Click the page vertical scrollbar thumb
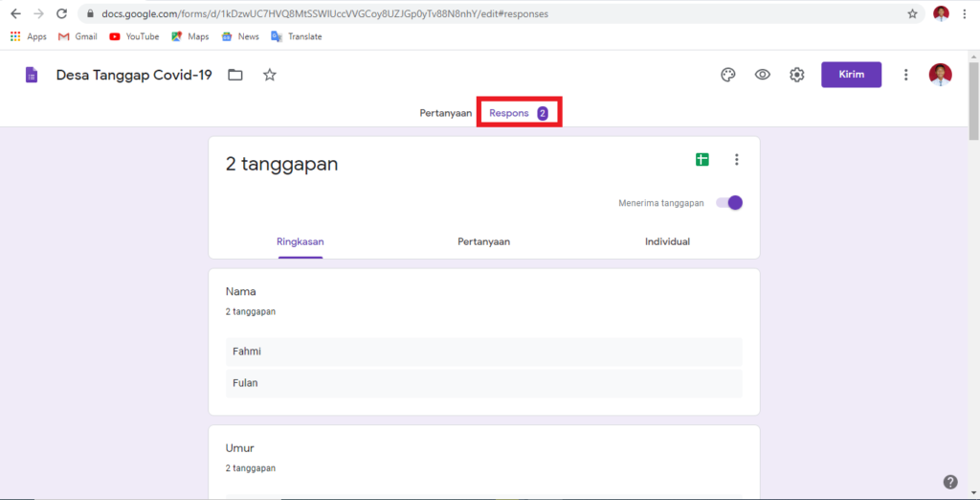Screen dimensions: 980x500 (973, 102)
